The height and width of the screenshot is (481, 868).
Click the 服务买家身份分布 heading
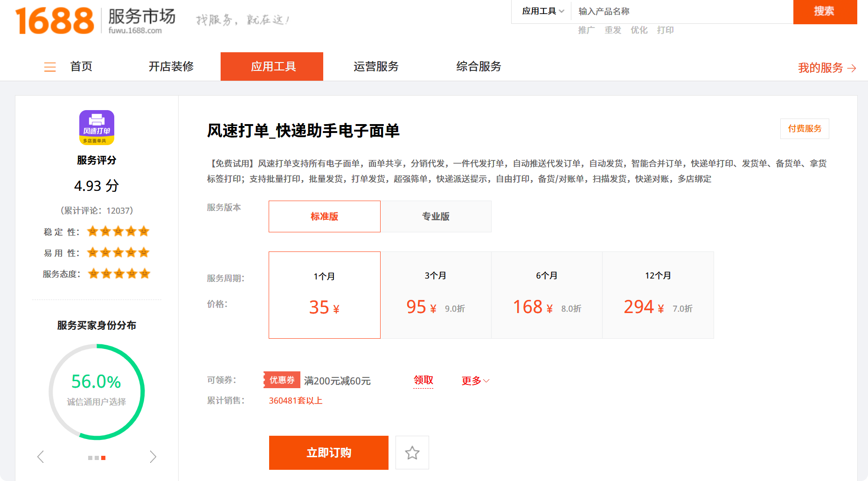(97, 325)
